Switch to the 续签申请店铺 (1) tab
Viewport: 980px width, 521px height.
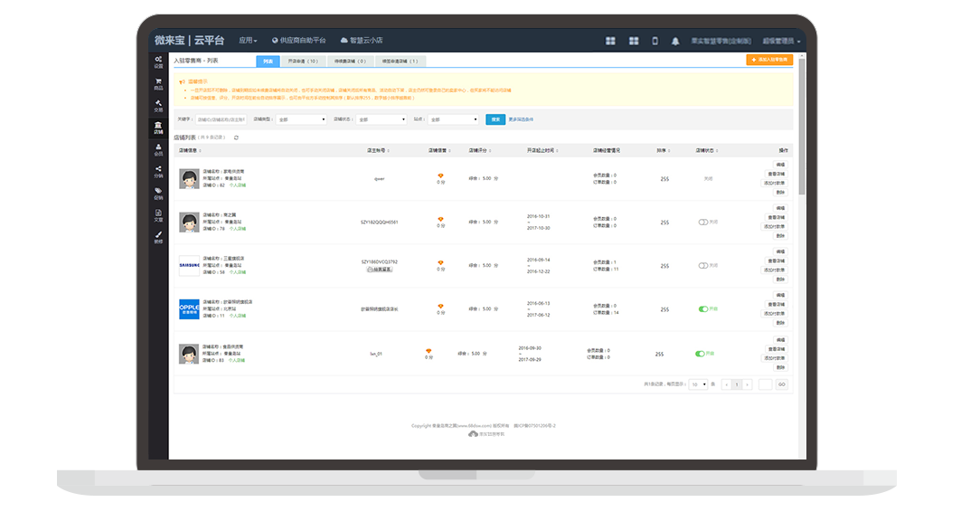[x=400, y=62]
